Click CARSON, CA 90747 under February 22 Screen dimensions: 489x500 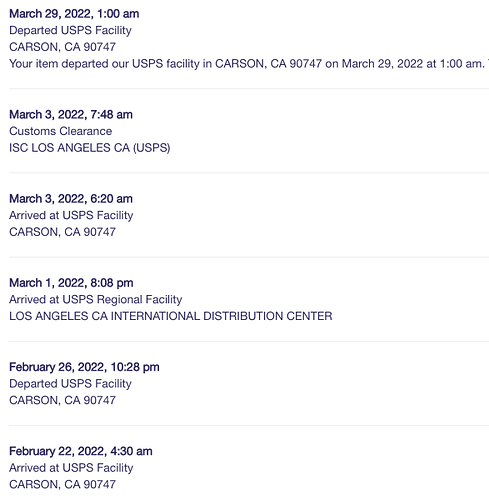(62, 485)
